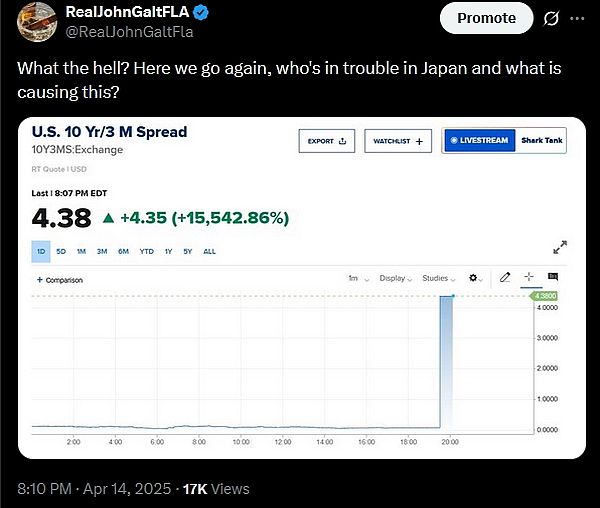This screenshot has height=508, width=600.
Task: Switch to the 5D time range
Action: tap(61, 251)
